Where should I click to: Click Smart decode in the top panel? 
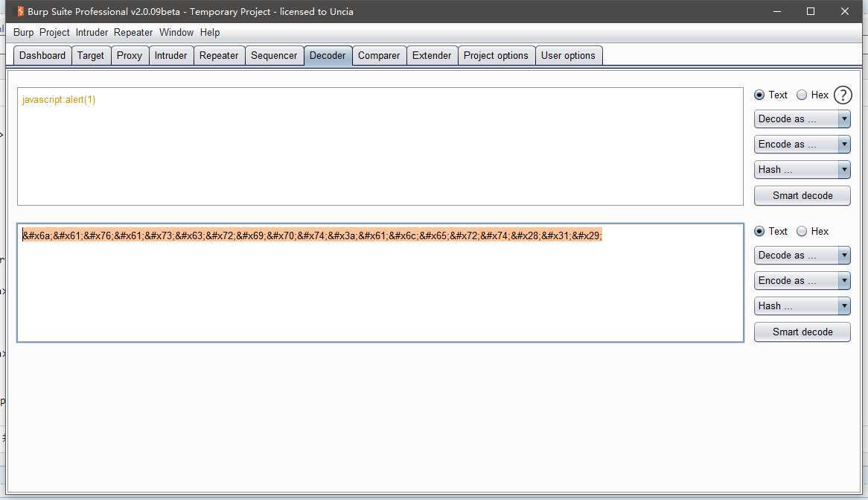pyautogui.click(x=802, y=196)
